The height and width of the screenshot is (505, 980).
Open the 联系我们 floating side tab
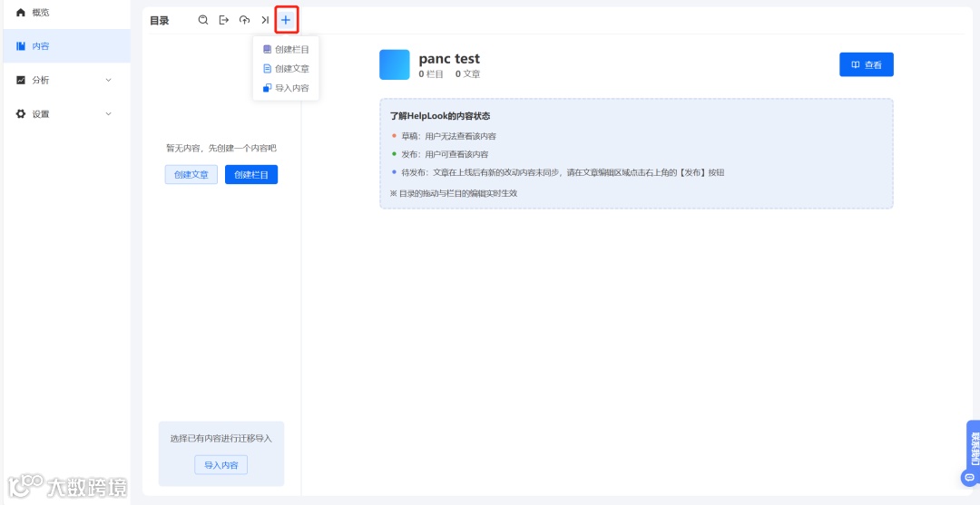click(974, 446)
